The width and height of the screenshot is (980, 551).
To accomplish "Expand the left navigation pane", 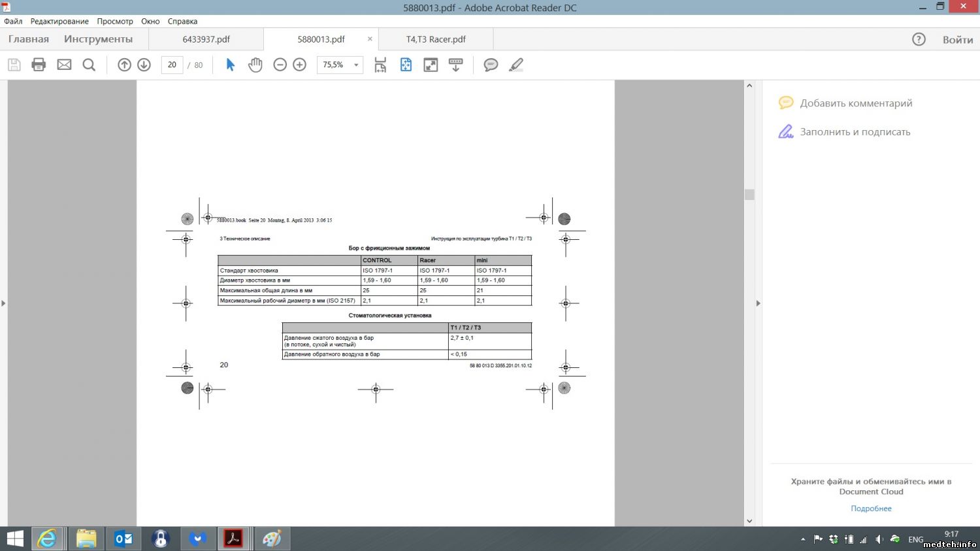I will (x=3, y=303).
